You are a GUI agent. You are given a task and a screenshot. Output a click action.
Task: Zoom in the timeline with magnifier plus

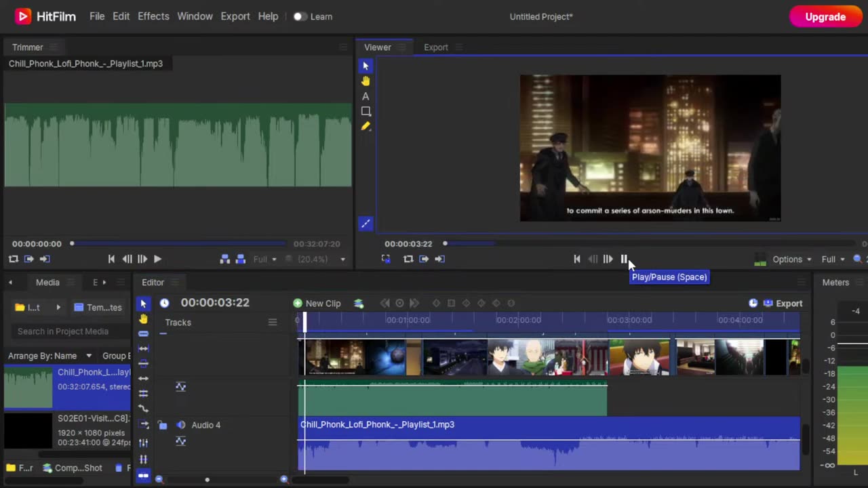(284, 479)
